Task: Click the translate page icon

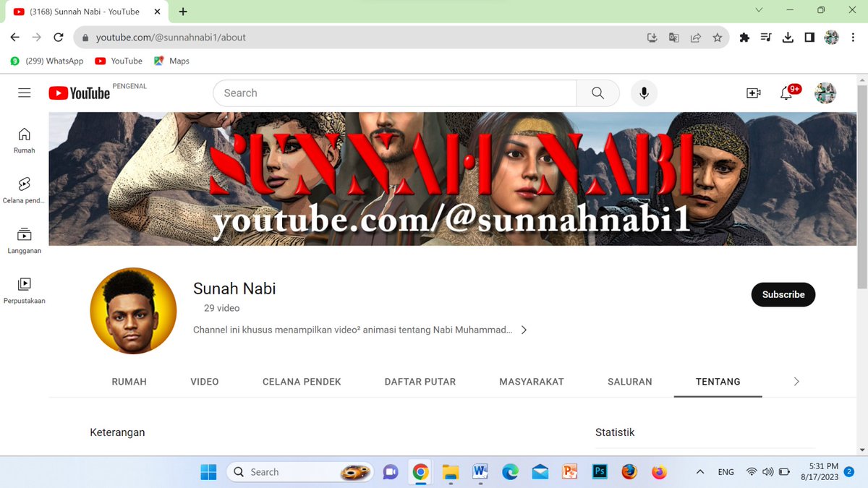Action: pos(673,38)
